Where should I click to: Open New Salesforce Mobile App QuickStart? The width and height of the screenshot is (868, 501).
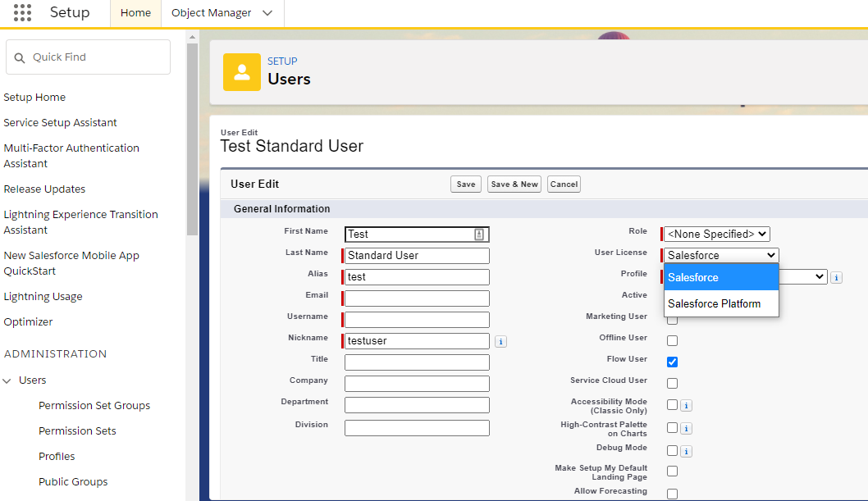[71, 263]
